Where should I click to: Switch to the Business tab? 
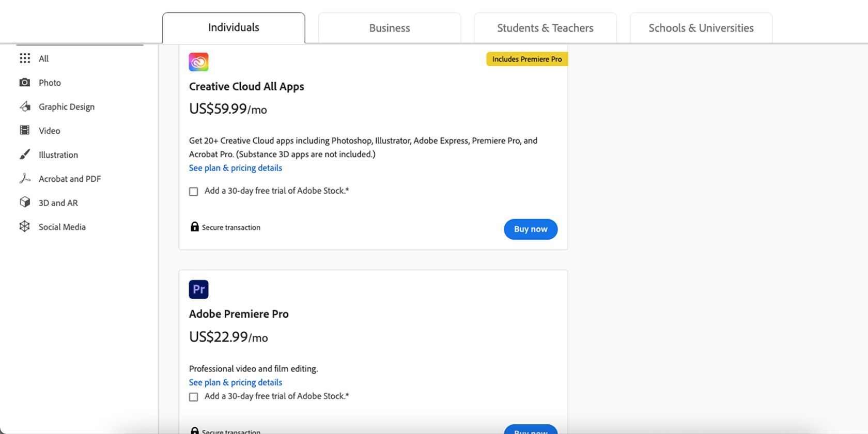tap(389, 28)
